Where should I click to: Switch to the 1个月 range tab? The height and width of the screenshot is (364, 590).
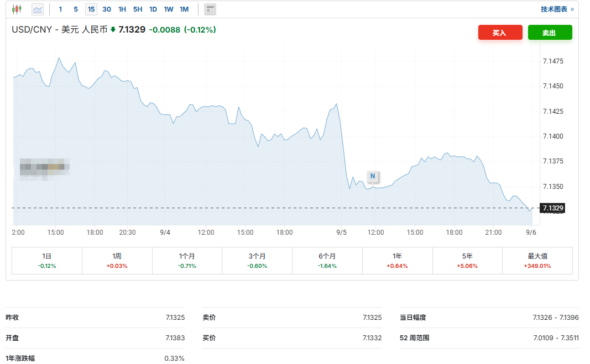(187, 261)
